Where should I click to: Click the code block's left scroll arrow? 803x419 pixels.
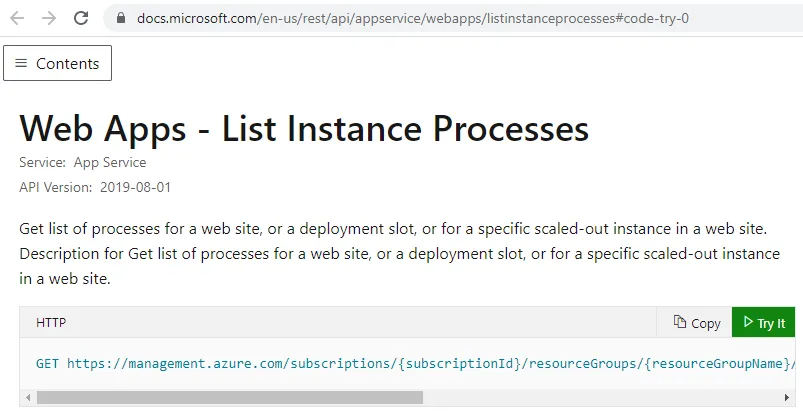pyautogui.click(x=28, y=397)
